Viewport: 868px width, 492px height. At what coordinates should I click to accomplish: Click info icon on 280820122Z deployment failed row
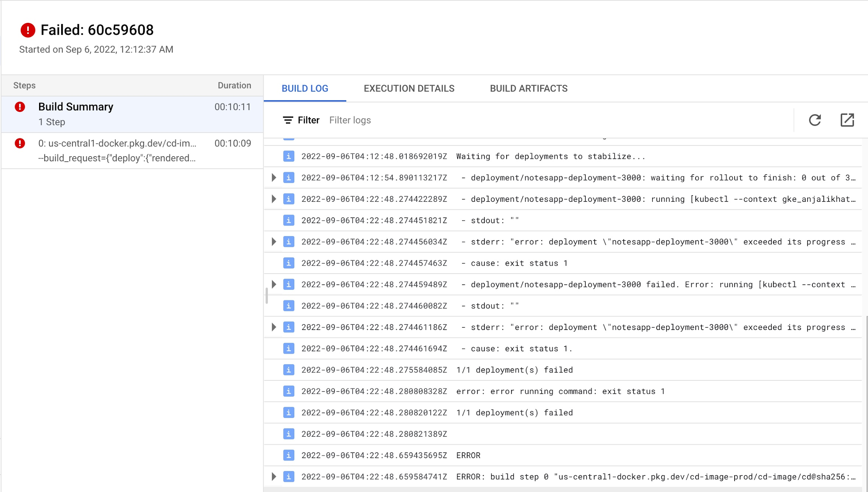289,412
